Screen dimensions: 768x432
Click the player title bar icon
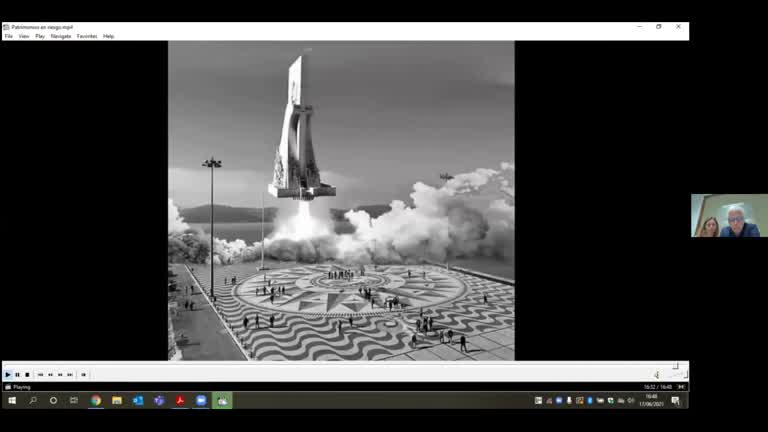(6, 27)
